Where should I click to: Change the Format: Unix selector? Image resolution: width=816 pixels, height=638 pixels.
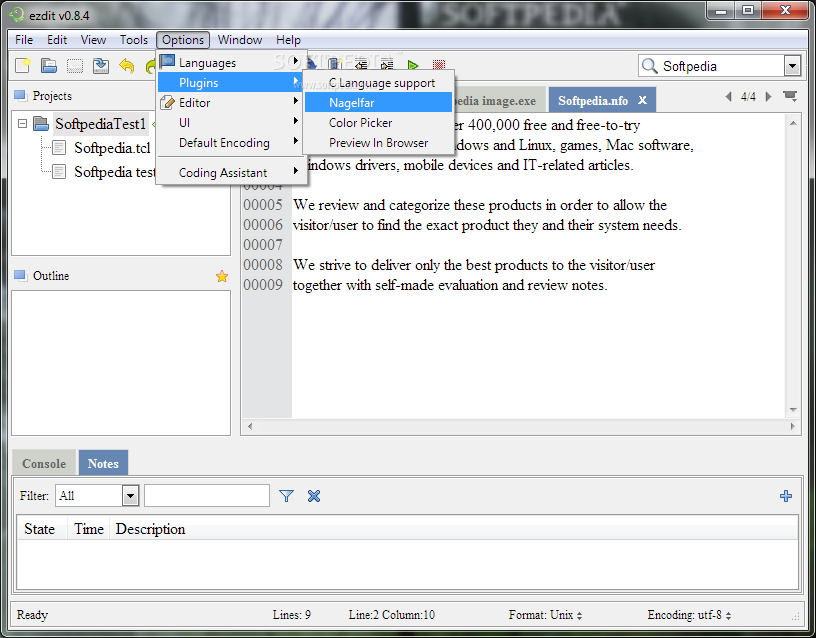(x=545, y=615)
